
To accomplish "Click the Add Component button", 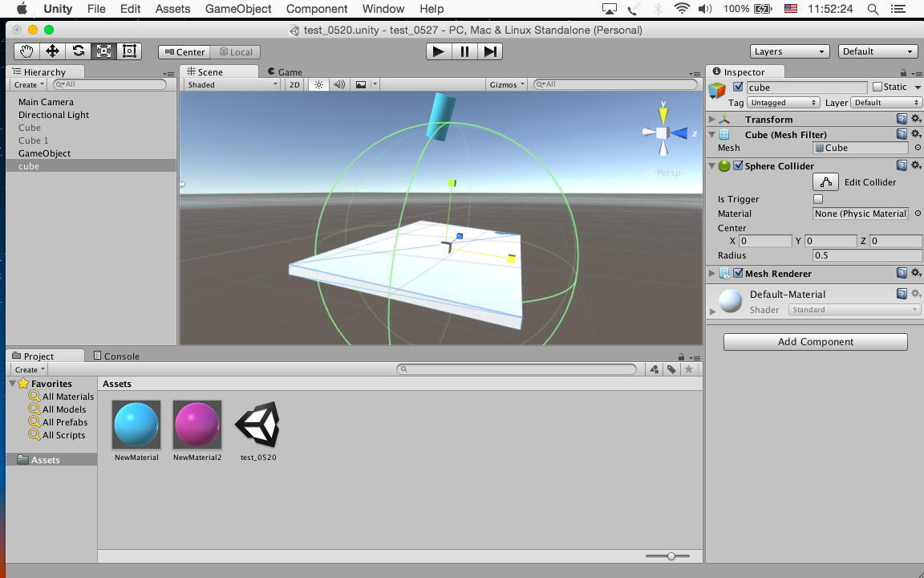I will 816,341.
